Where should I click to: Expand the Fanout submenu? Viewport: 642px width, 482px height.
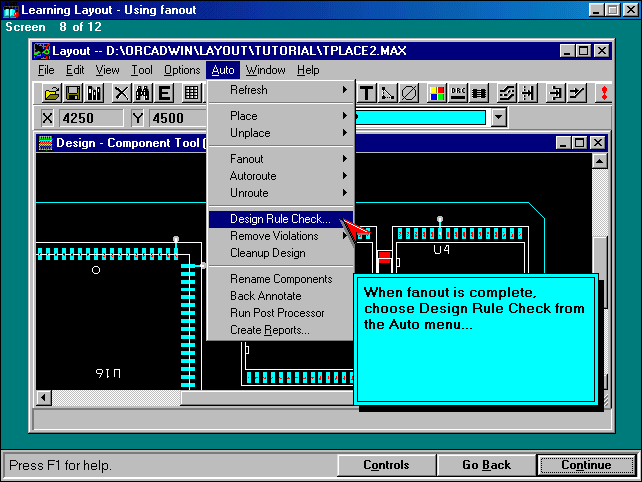pyautogui.click(x=280, y=159)
